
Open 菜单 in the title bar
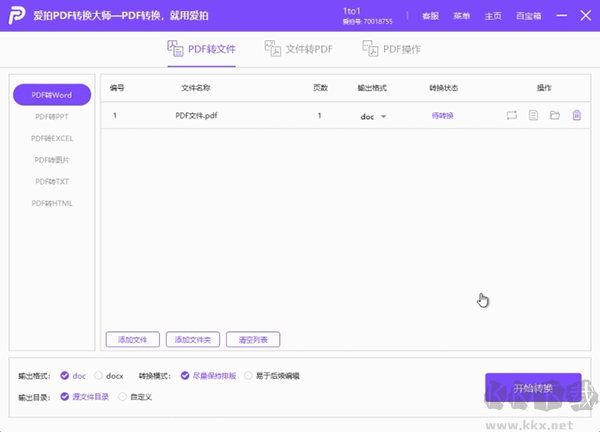461,16
